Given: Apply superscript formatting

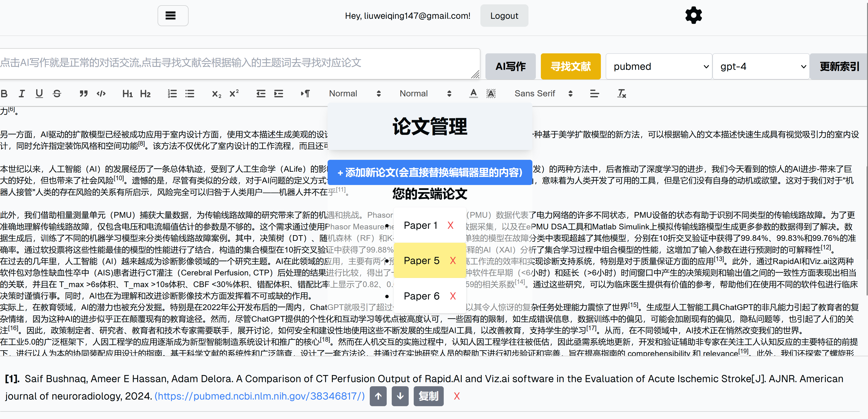Looking at the screenshot, I should tap(234, 94).
